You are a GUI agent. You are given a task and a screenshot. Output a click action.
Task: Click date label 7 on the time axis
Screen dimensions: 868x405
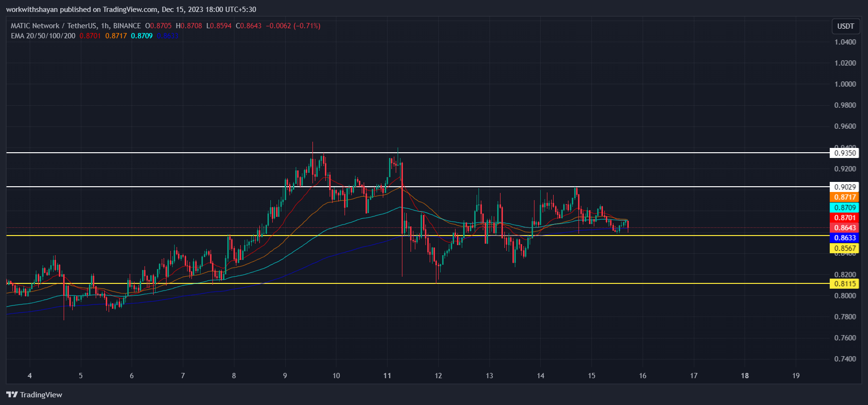click(x=183, y=376)
